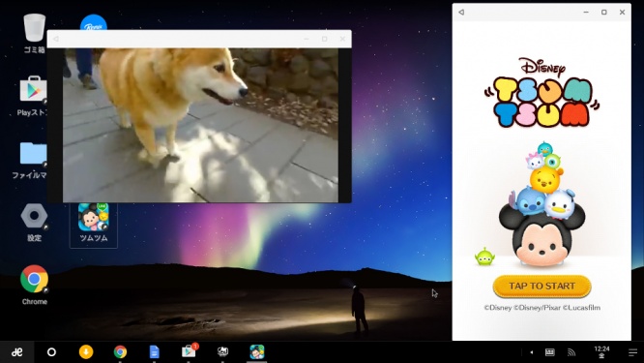
Task: Tap the TAP TO START button
Action: tap(542, 287)
